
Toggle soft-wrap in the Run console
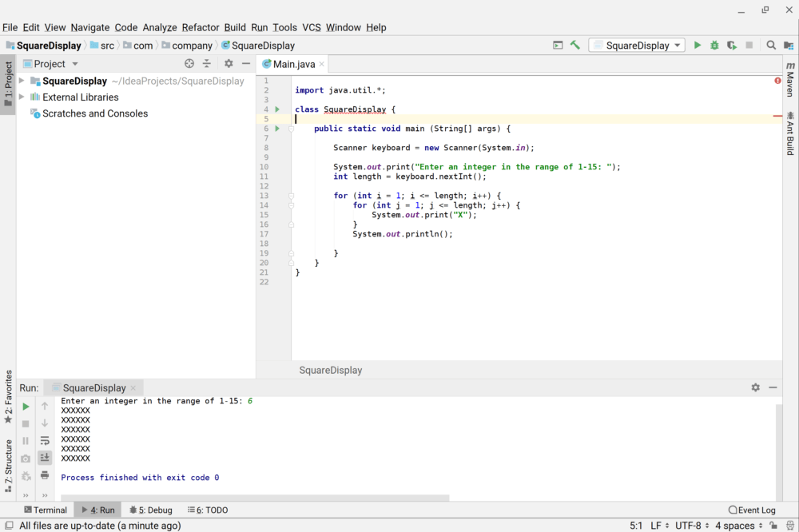pyautogui.click(x=45, y=440)
